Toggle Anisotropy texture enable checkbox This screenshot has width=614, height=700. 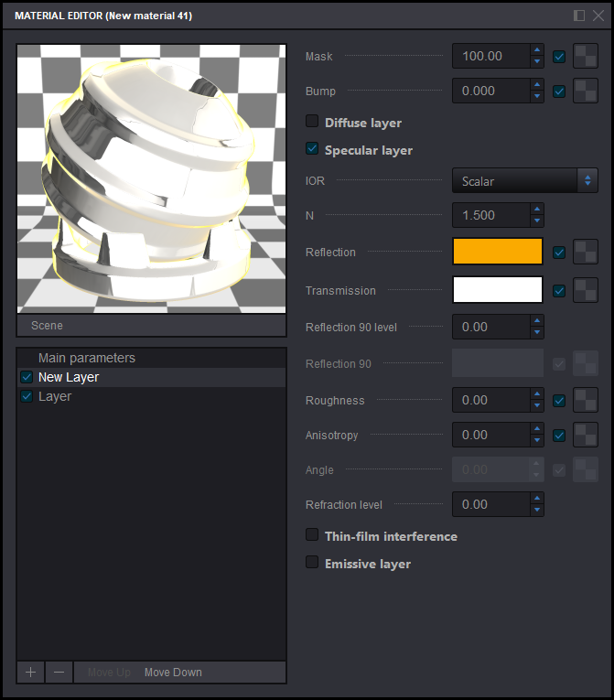click(x=559, y=436)
